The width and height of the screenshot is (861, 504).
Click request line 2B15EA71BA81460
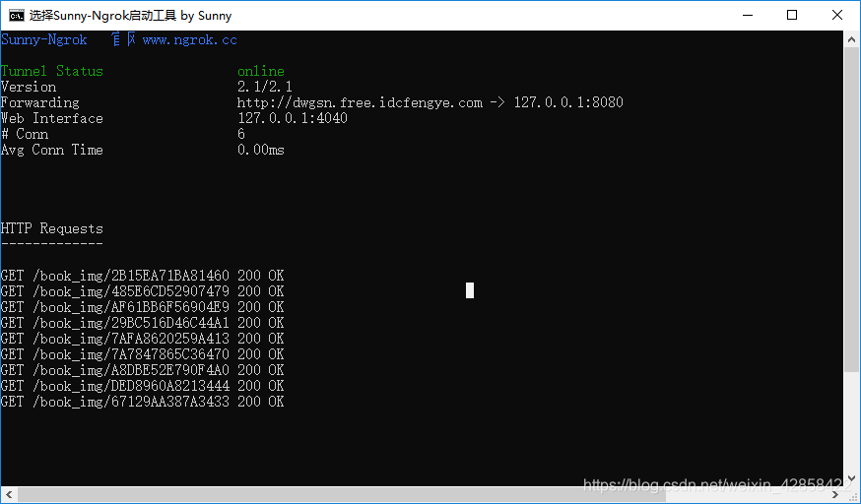[x=142, y=276]
